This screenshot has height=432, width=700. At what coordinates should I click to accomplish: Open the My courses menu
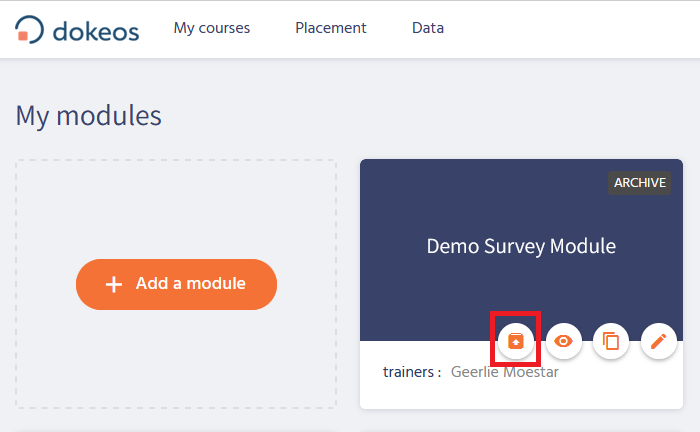point(212,28)
